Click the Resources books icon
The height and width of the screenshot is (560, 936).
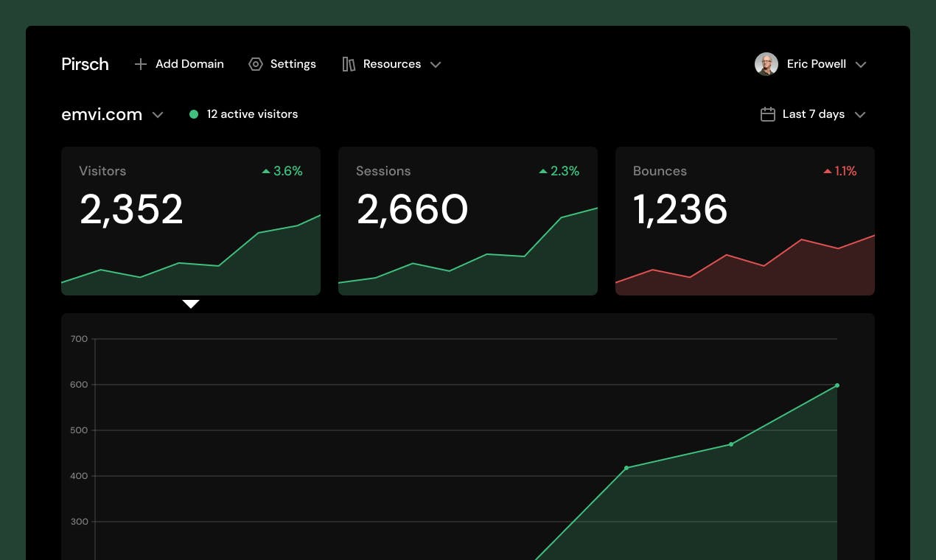point(349,64)
